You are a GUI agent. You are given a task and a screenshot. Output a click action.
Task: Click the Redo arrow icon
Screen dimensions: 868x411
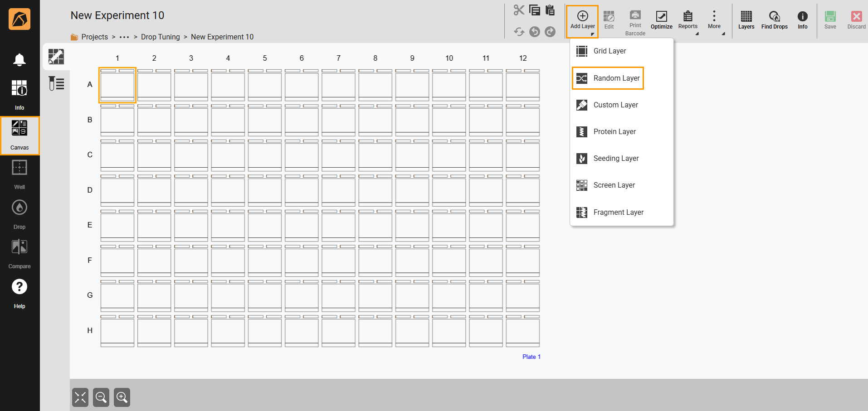pos(550,32)
